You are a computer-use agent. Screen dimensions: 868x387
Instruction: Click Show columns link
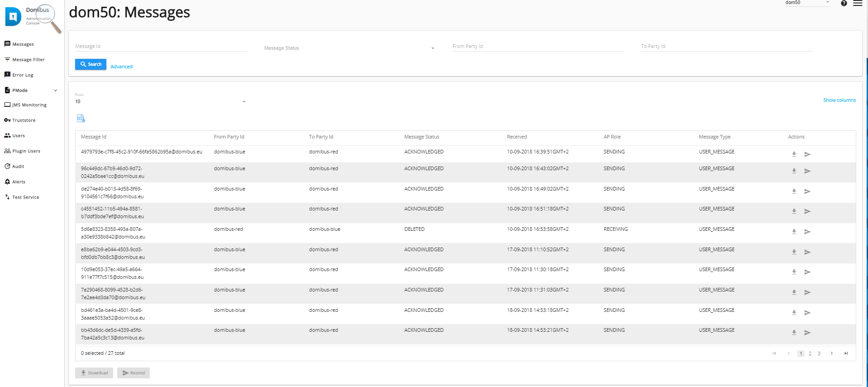click(x=839, y=100)
